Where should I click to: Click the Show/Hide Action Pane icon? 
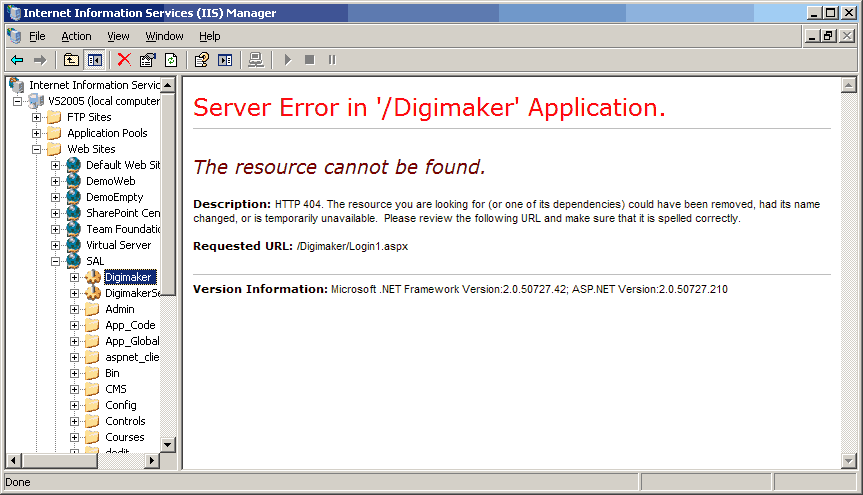coord(225,60)
